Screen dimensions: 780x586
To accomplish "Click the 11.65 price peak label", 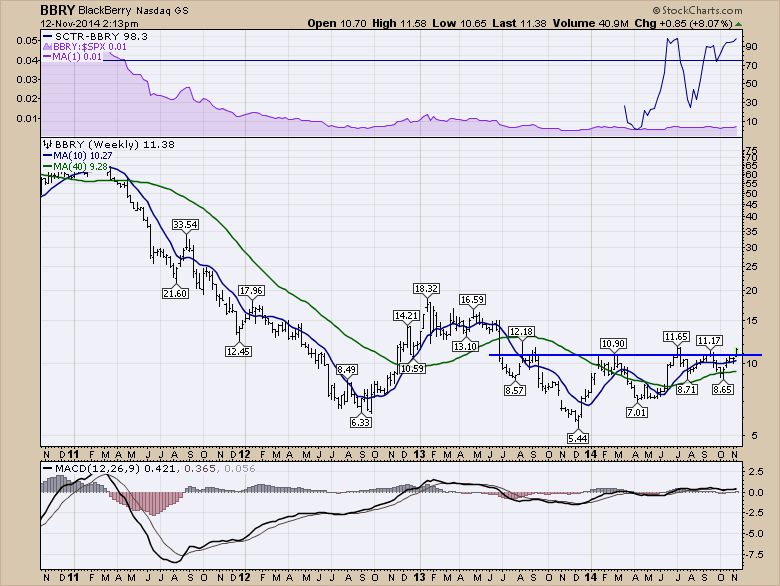I will 677,337.
